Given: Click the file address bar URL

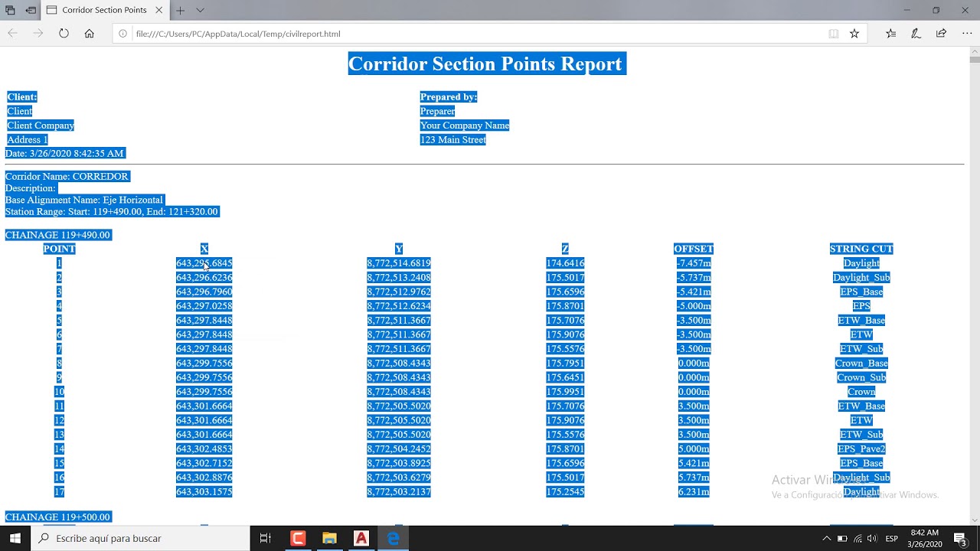Looking at the screenshot, I should click(238, 34).
